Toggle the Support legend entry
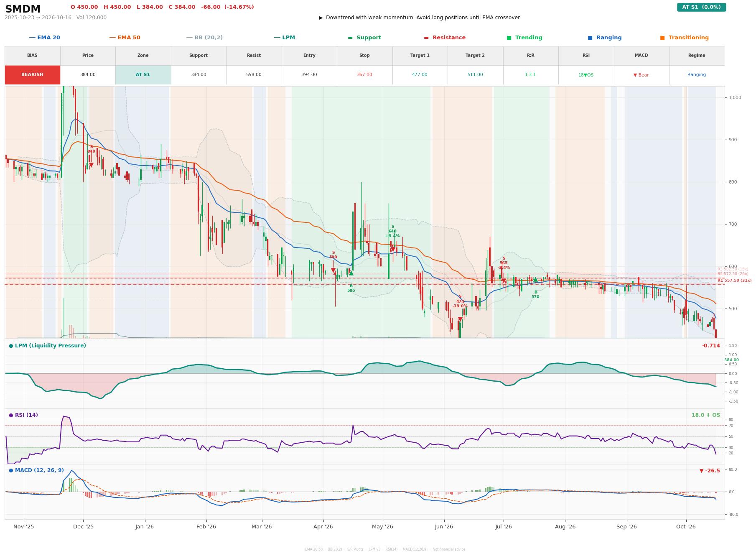Image resolution: width=756 pixels, height=556 pixels. point(364,38)
